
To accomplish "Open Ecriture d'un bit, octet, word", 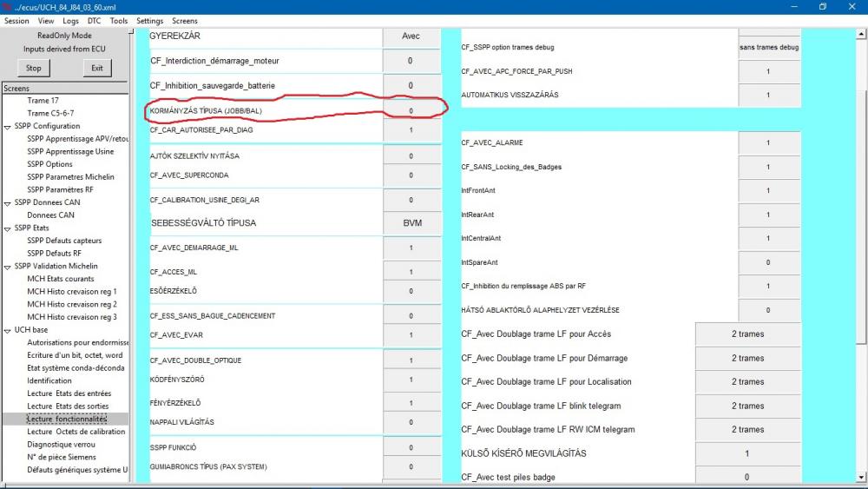I will point(75,355).
